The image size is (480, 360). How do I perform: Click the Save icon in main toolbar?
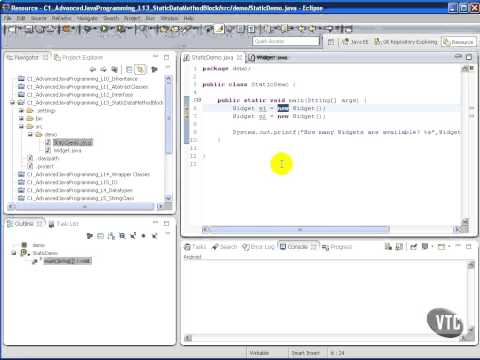click(x=29, y=29)
